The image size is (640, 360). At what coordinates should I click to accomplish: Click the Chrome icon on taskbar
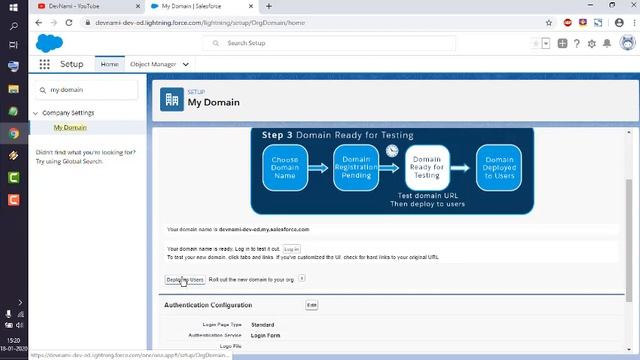tap(13, 134)
